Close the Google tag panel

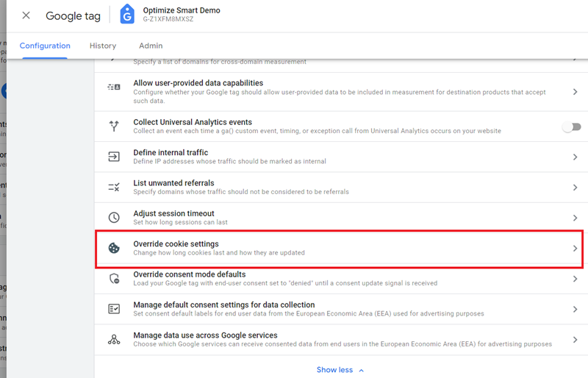click(26, 15)
